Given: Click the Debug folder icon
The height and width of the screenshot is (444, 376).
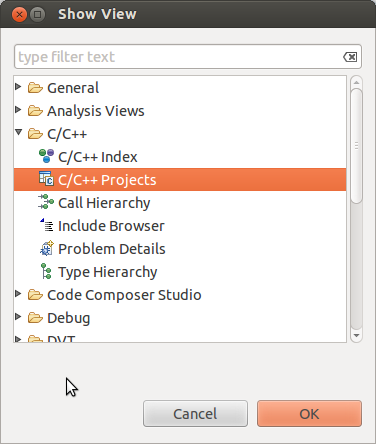Looking at the screenshot, I should click(x=35, y=318).
